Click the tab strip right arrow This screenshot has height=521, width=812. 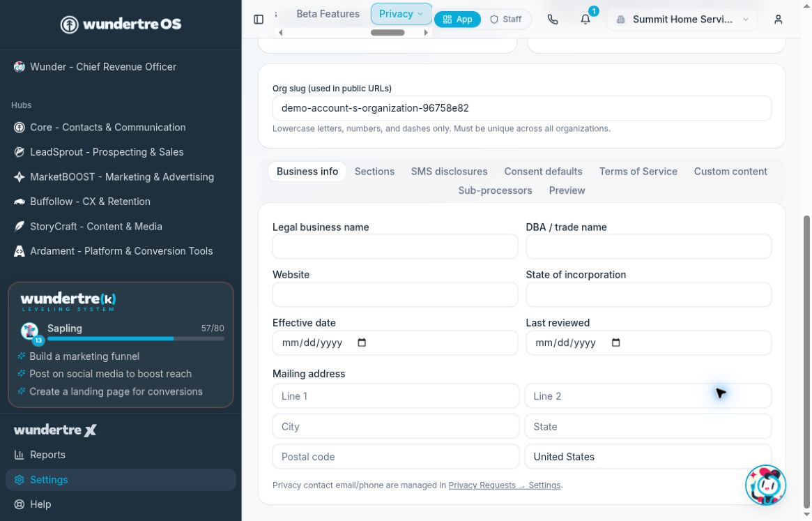[x=426, y=33]
